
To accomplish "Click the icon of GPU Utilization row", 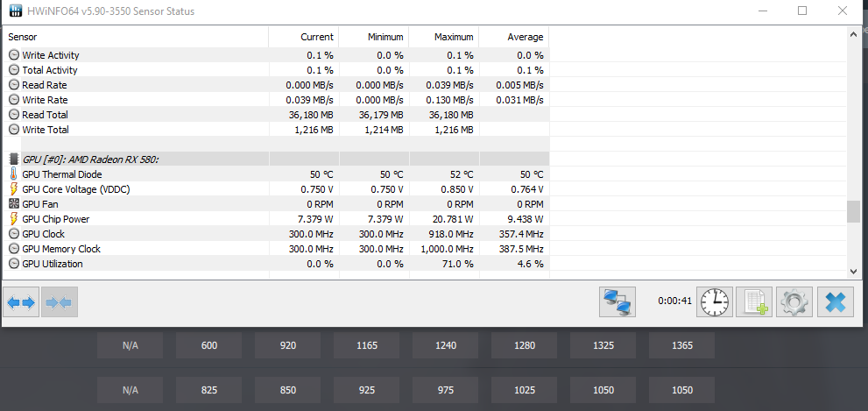I will click(14, 264).
